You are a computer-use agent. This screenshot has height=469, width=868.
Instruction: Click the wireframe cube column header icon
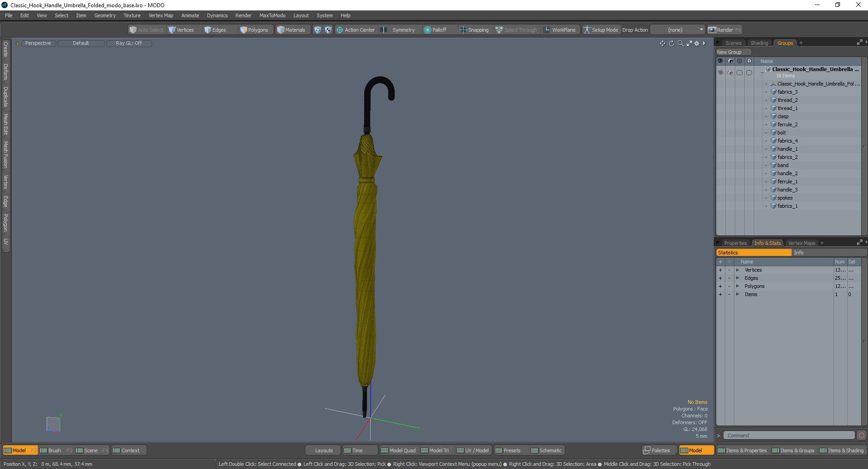740,61
